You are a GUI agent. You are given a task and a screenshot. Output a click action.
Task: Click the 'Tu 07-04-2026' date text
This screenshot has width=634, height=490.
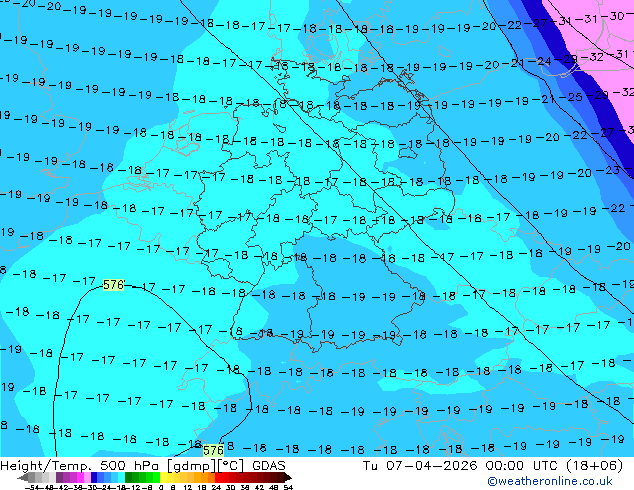click(x=420, y=466)
